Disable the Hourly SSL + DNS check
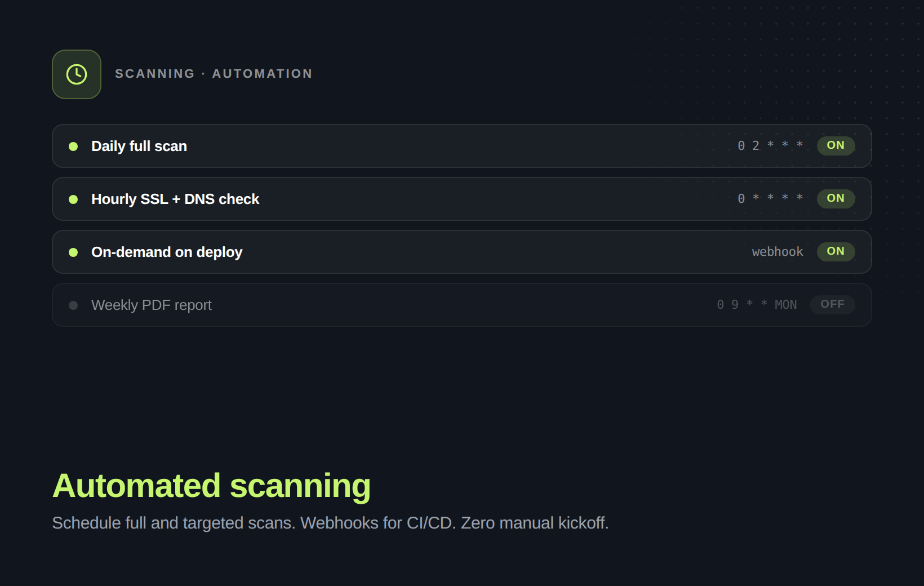The image size is (924, 586). (x=836, y=198)
